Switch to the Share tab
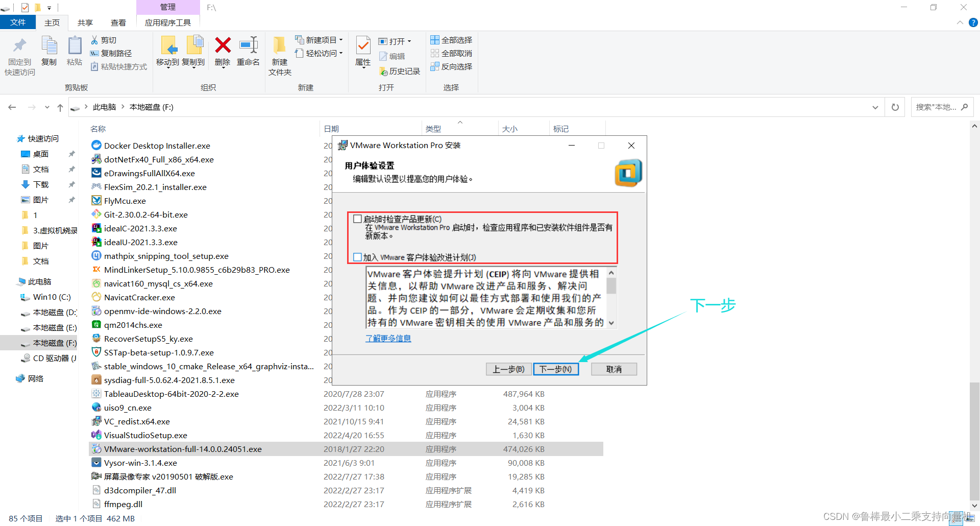 (85, 22)
